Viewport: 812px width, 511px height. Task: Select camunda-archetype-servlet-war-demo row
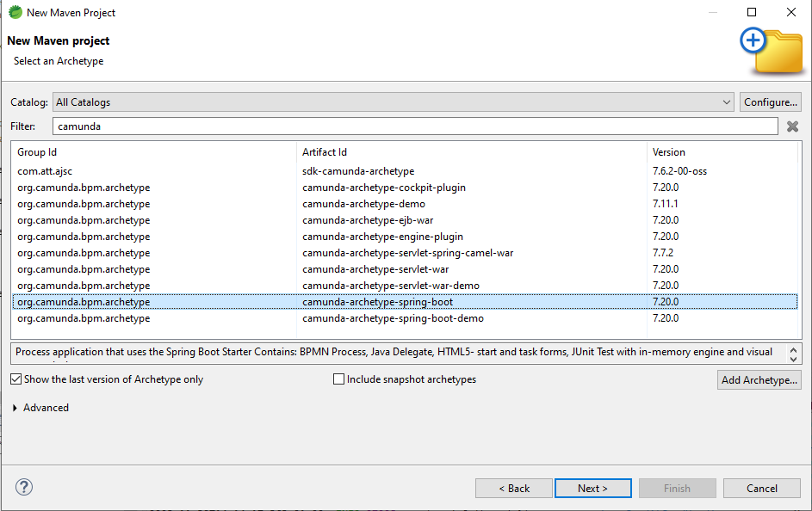coord(405,286)
